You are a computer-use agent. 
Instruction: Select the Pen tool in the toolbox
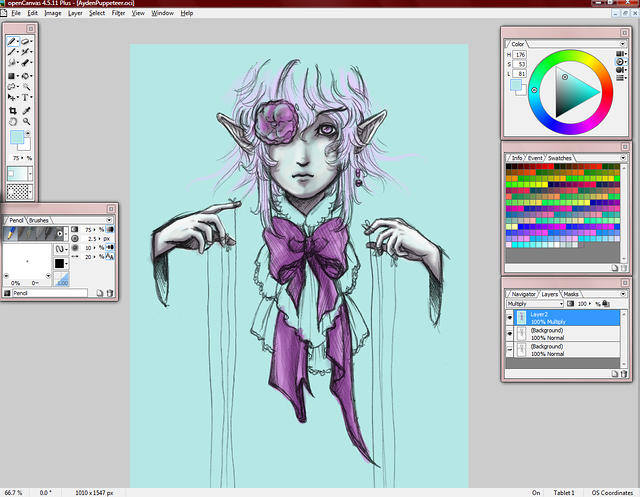12,41
